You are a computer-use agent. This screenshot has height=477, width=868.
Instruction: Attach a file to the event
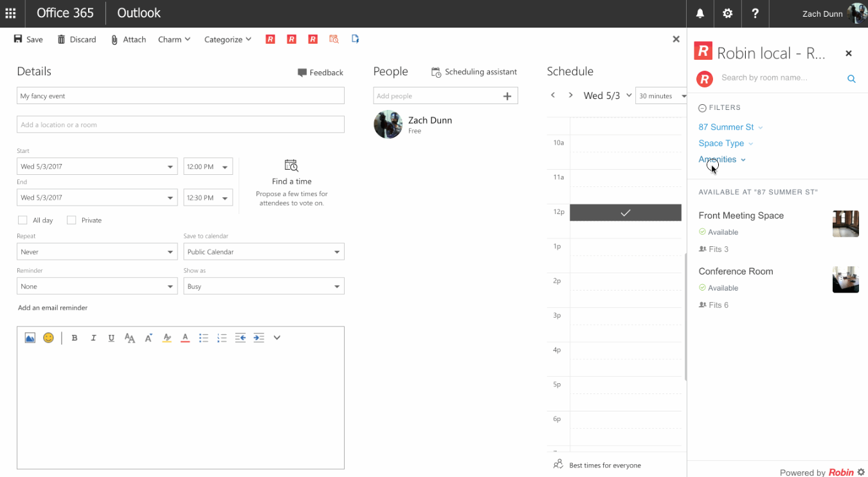pyautogui.click(x=128, y=39)
